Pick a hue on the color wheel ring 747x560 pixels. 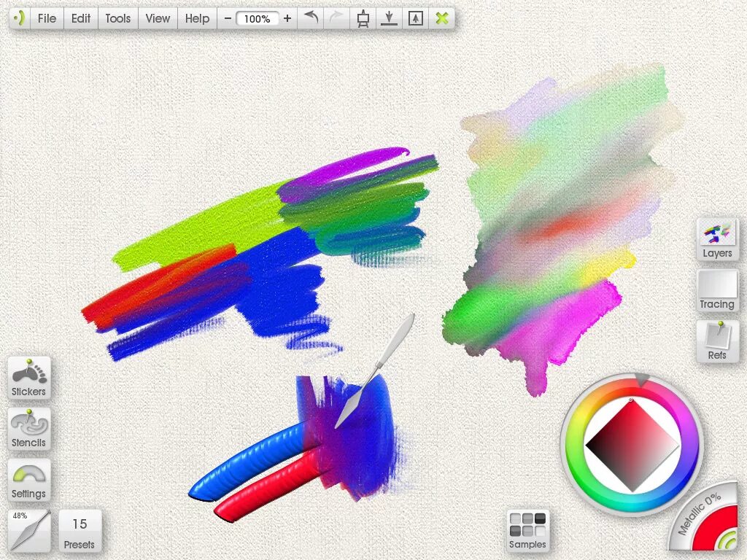tap(576, 446)
